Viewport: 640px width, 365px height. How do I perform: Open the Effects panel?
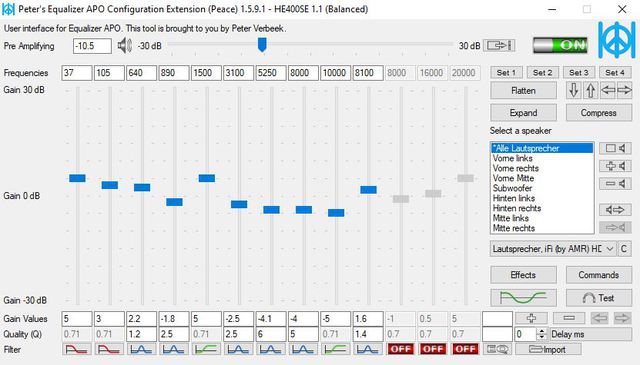[x=523, y=275]
